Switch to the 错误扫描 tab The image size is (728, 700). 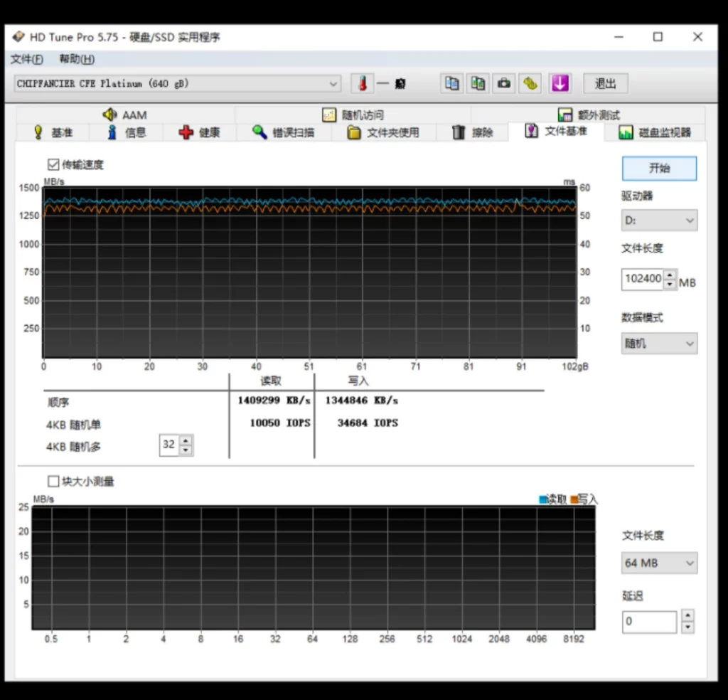[x=284, y=132]
